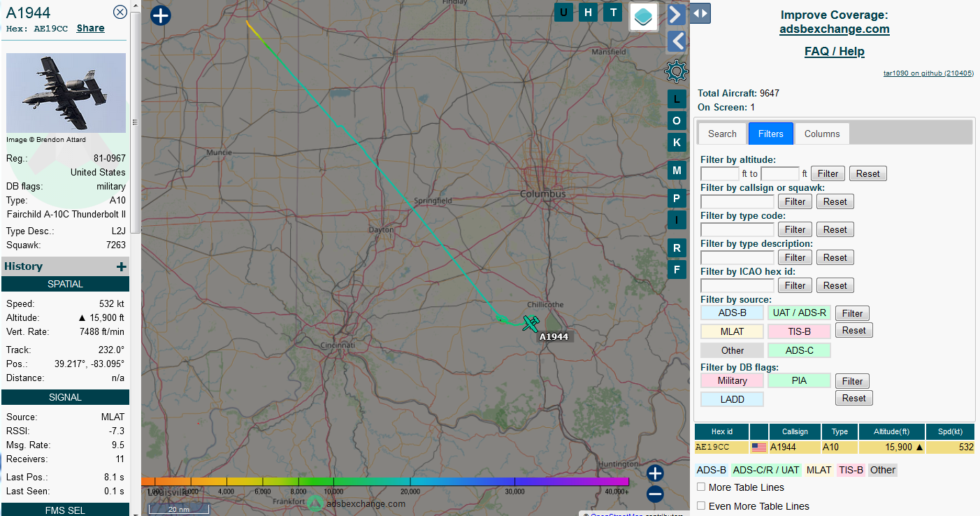Screen dimensions: 980x516
Task: Switch to the Columns tab
Action: tap(822, 134)
